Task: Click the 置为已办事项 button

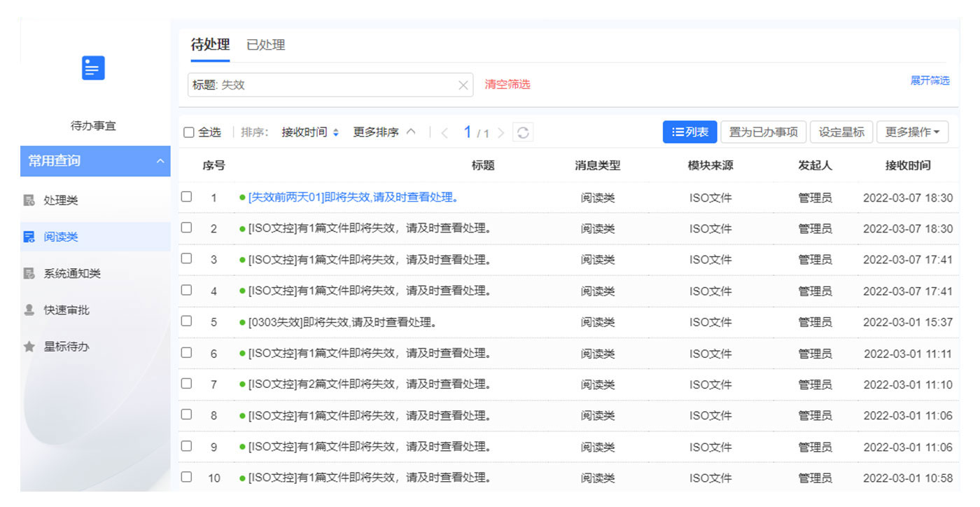Action: coord(763,132)
